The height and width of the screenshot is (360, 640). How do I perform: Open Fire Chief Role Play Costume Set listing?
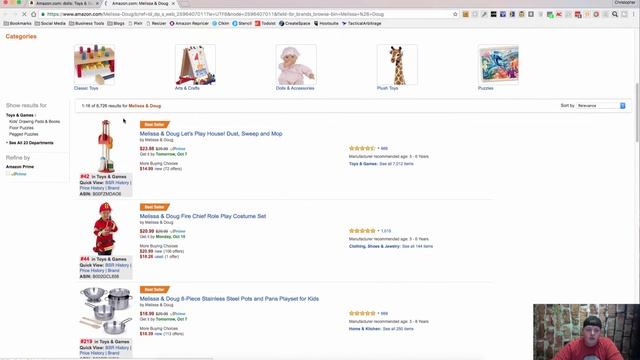pyautogui.click(x=203, y=216)
